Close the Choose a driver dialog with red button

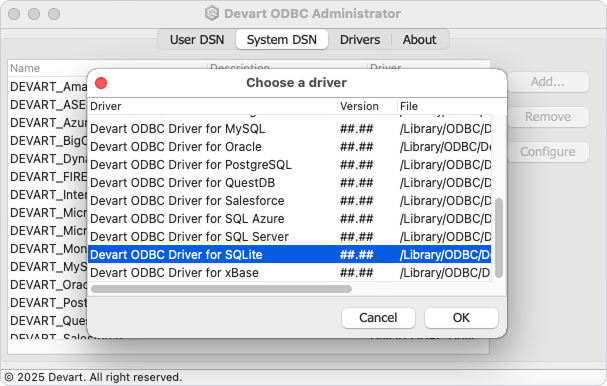point(101,83)
